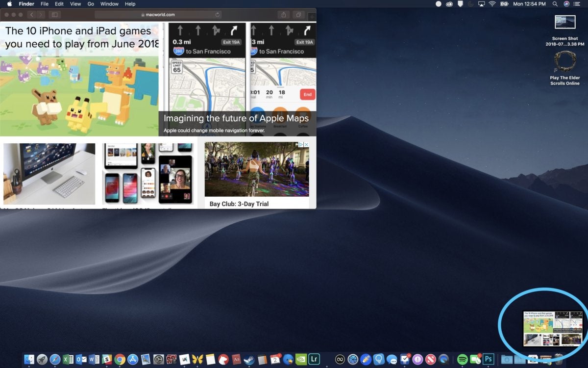Open the Window menu
The height and width of the screenshot is (368, 588).
[109, 4]
